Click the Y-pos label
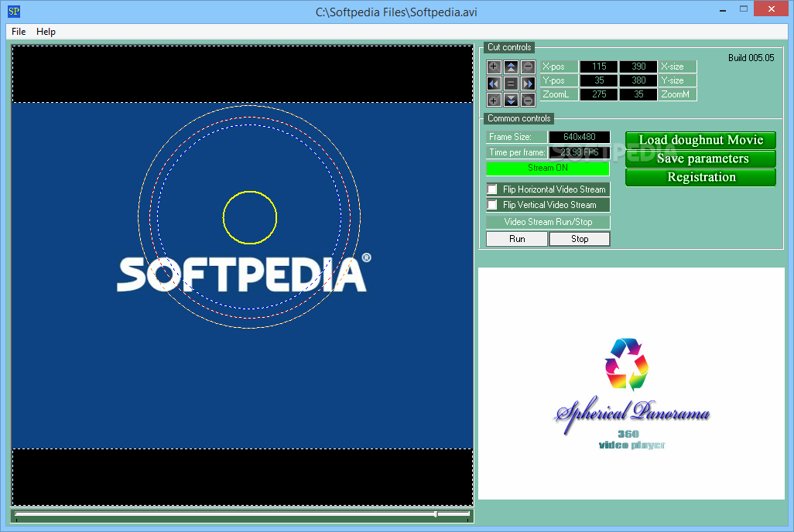794x532 pixels. (559, 80)
